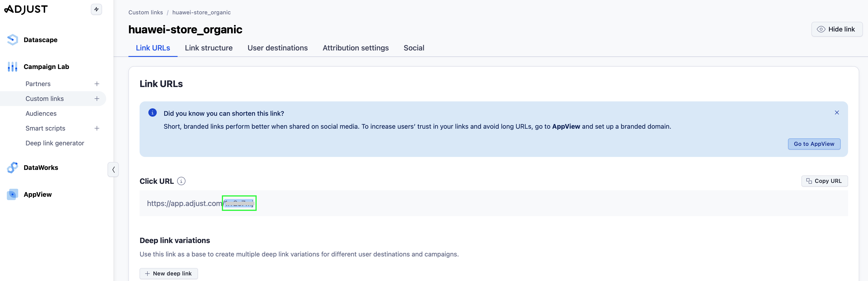Click the Adjust logo

26,9
